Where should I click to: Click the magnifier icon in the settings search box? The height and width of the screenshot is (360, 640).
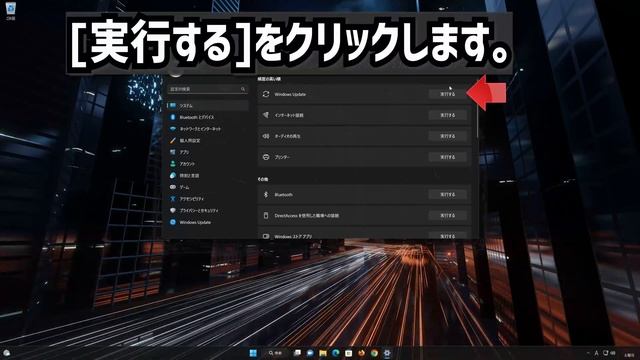point(243,89)
